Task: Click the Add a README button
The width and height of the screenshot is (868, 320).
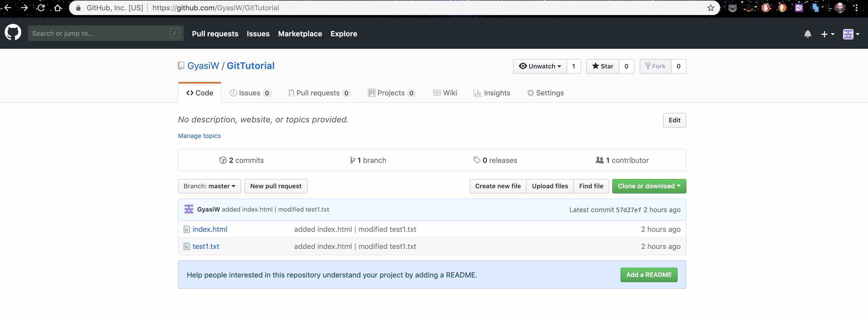Action: pyautogui.click(x=649, y=275)
